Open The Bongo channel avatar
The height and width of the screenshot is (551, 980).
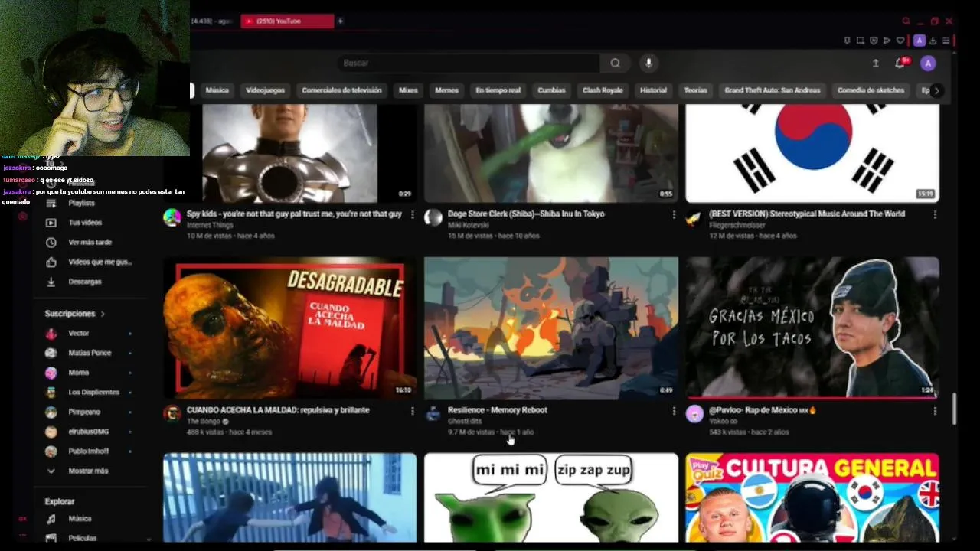[x=172, y=414]
